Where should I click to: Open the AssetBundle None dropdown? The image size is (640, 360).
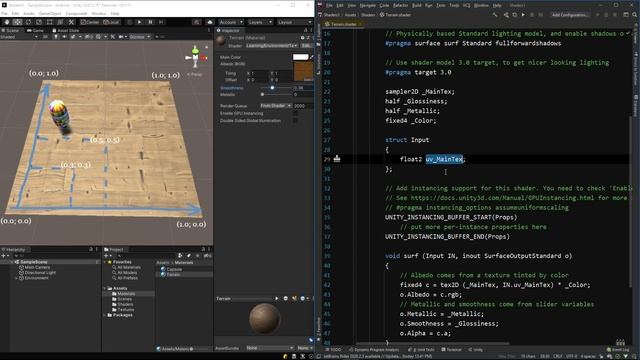(270, 348)
